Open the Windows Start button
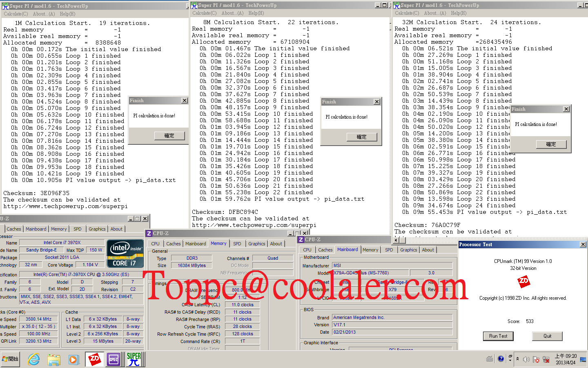588x368 pixels. point(11,359)
